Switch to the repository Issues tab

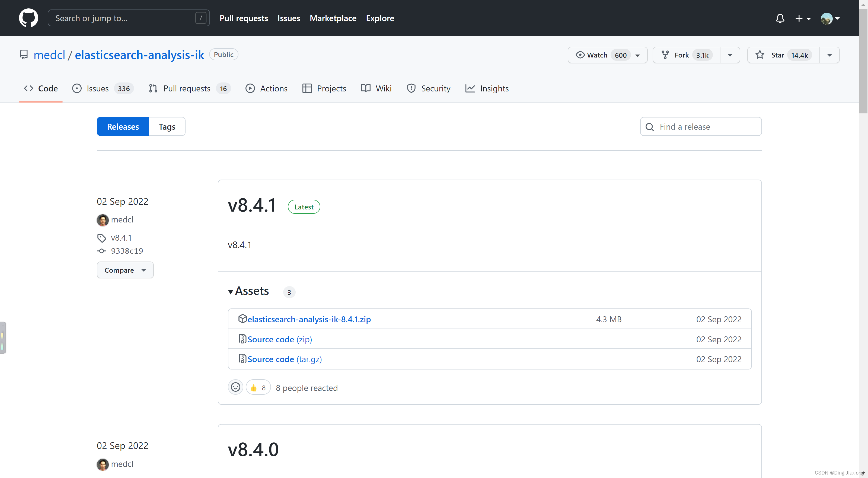103,88
